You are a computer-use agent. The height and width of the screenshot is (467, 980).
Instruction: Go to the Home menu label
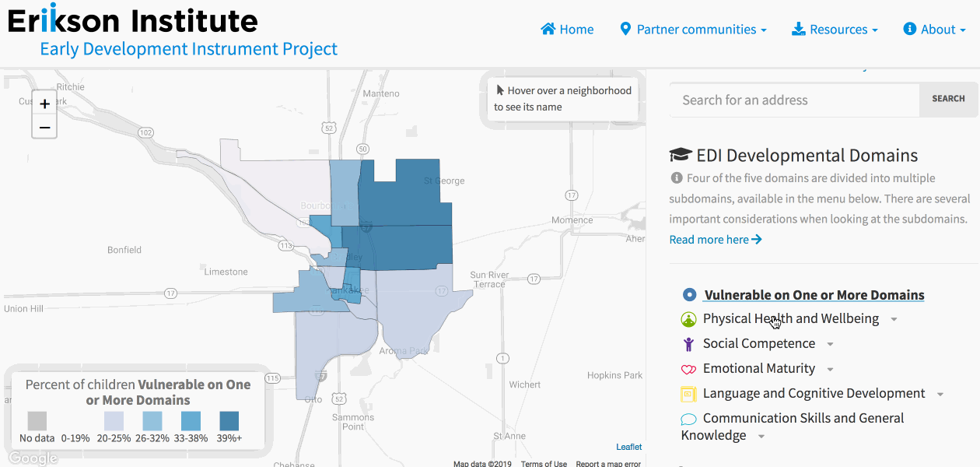(x=576, y=30)
